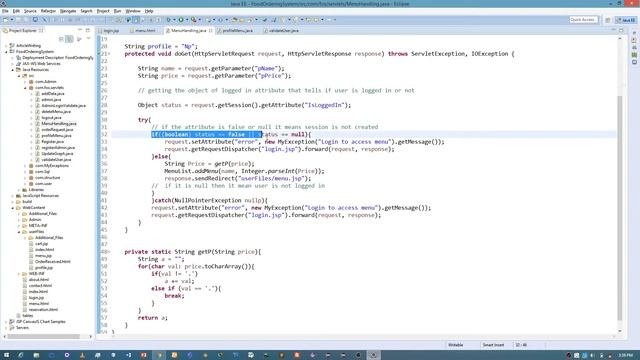This screenshot has width=640, height=360.
Task: Click the Windows Start button
Action: point(6,356)
